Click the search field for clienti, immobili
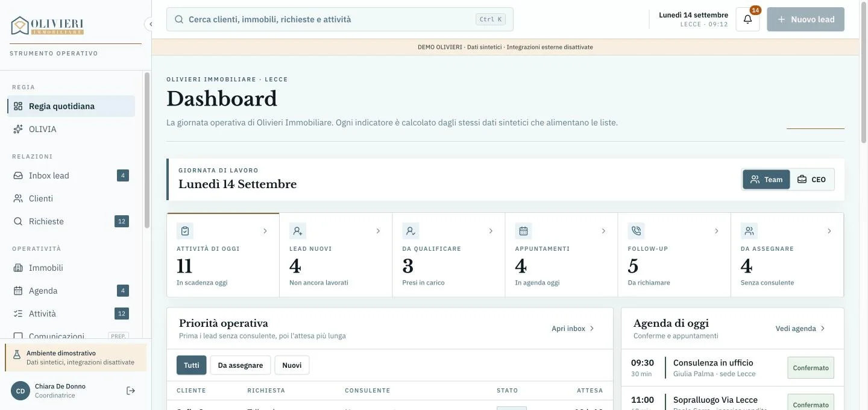 pos(340,19)
